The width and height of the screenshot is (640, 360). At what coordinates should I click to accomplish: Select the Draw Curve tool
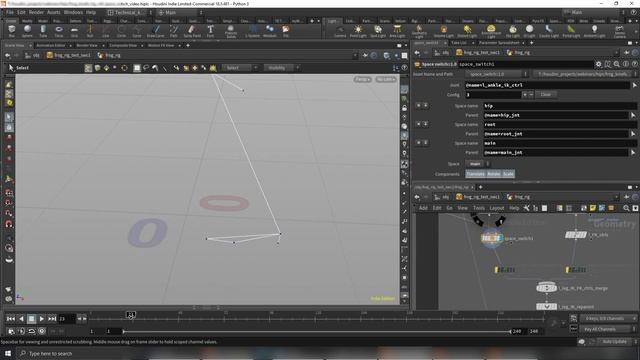click(156, 31)
